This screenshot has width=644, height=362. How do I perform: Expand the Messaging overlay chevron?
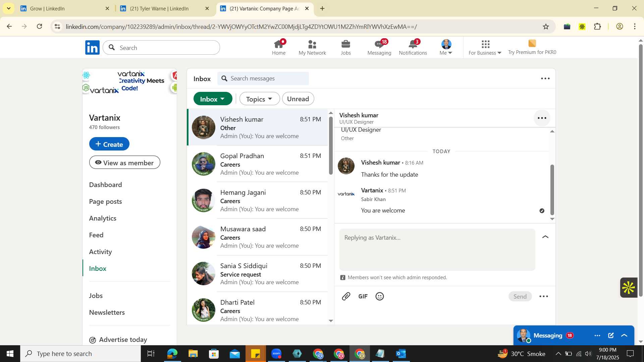(x=624, y=336)
